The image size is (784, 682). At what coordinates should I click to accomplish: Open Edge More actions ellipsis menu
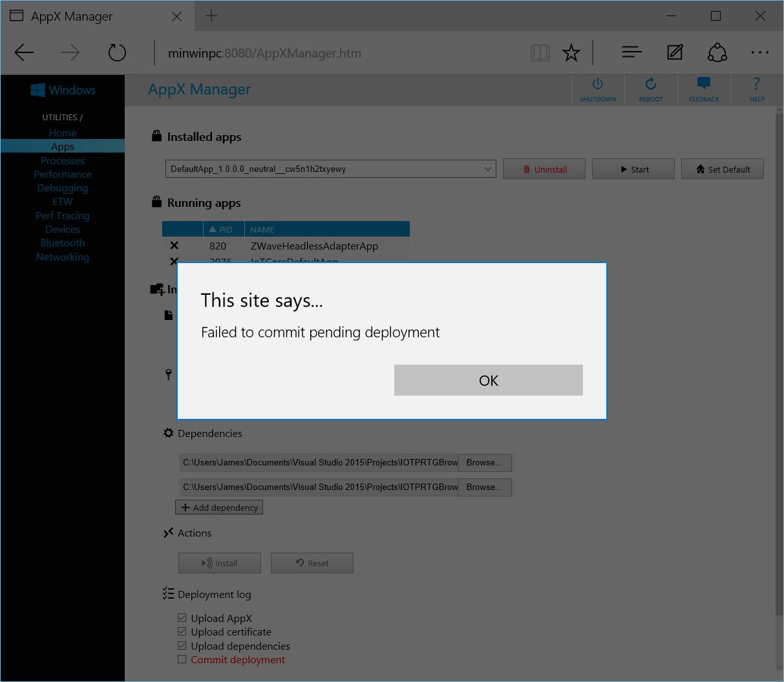click(760, 52)
